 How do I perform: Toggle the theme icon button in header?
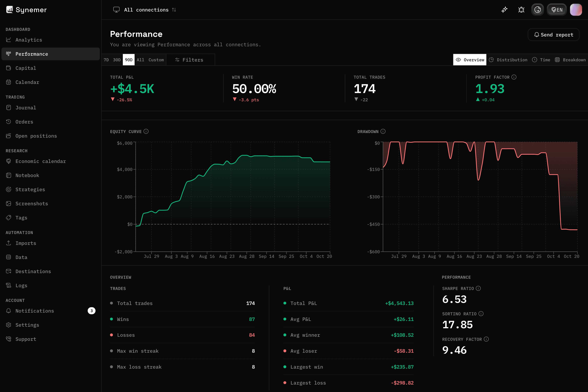(537, 10)
